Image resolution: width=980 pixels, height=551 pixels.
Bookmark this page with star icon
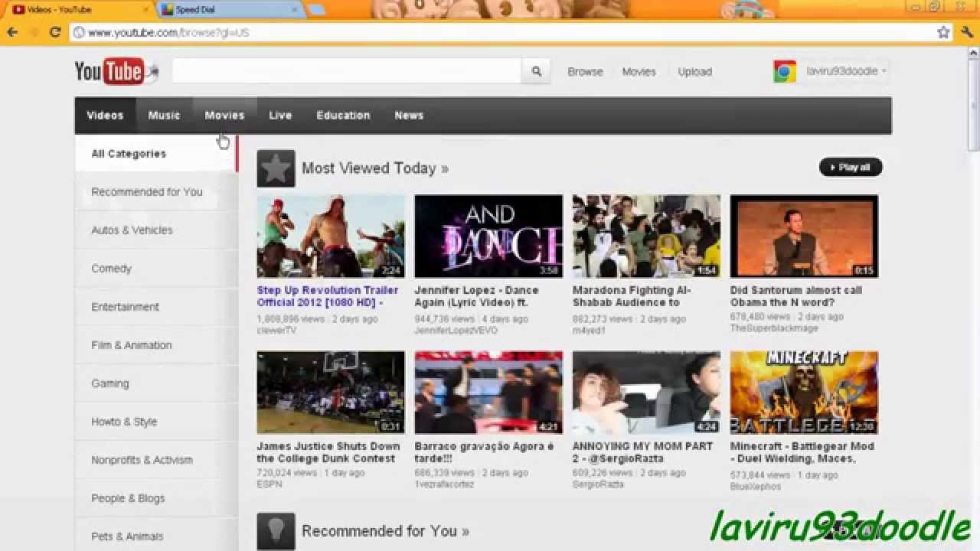(x=944, y=32)
